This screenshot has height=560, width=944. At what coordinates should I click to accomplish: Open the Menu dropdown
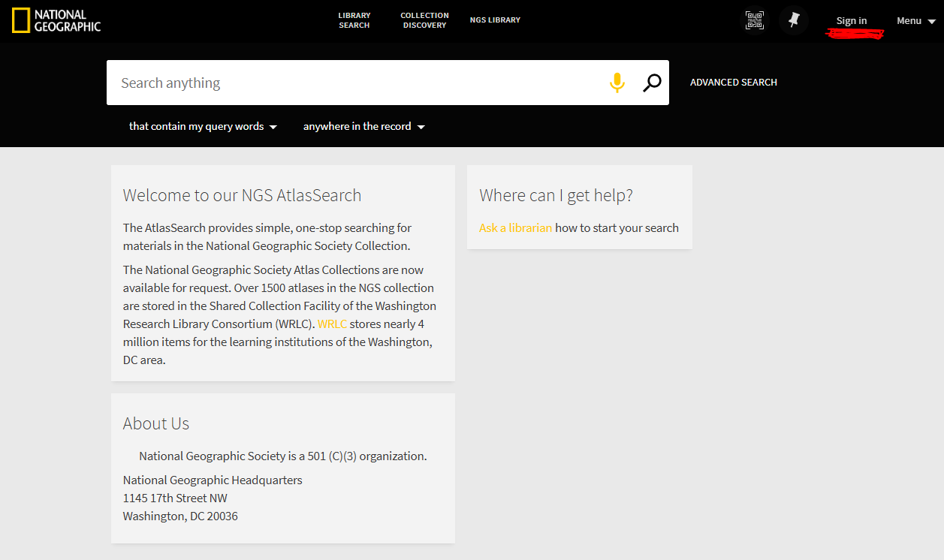coord(916,21)
